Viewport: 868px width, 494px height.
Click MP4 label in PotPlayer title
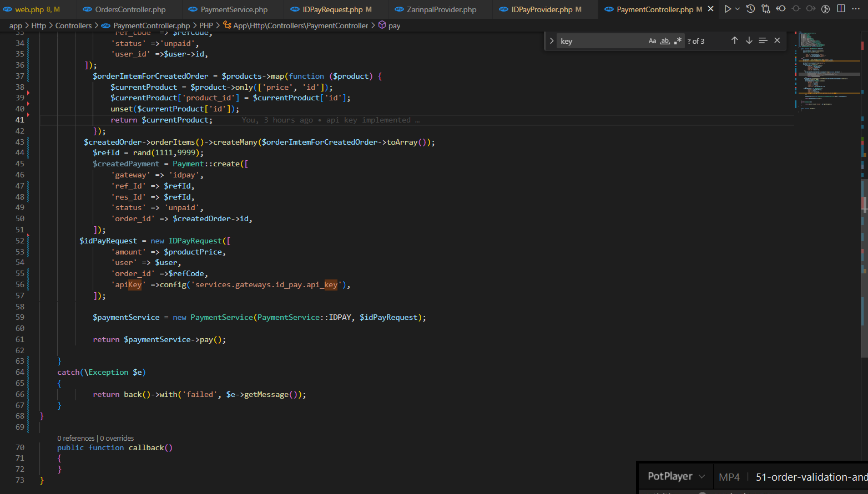pyautogui.click(x=729, y=477)
